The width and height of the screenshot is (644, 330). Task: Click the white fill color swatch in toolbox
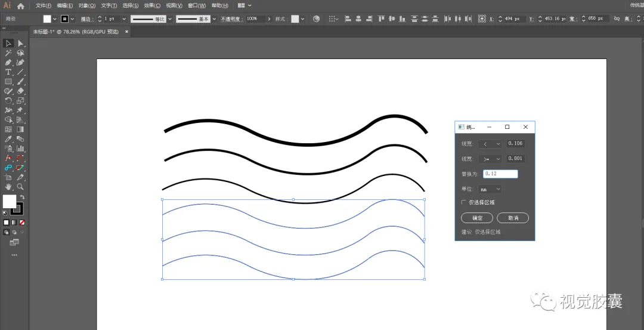pos(9,202)
